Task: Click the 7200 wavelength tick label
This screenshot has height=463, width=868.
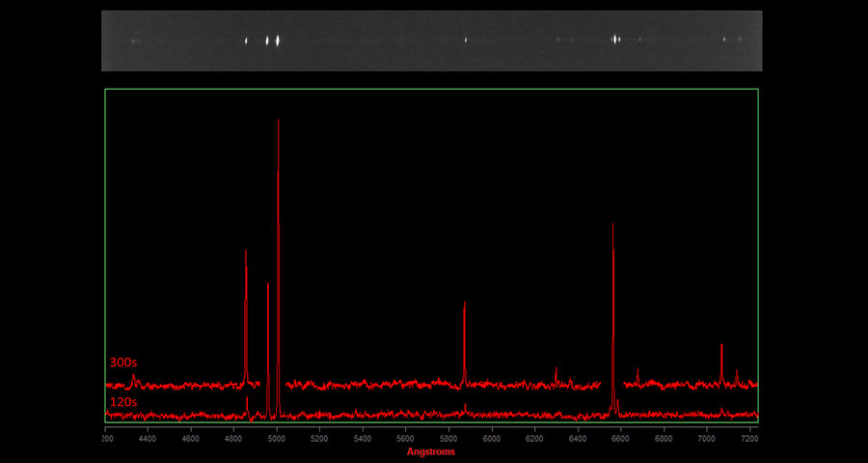Action: (748, 439)
